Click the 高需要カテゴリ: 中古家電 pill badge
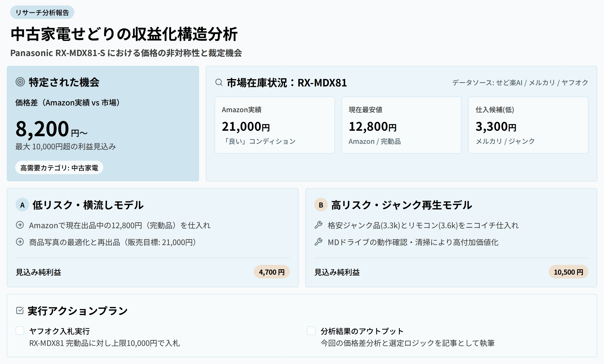The height and width of the screenshot is (364, 604). [60, 168]
